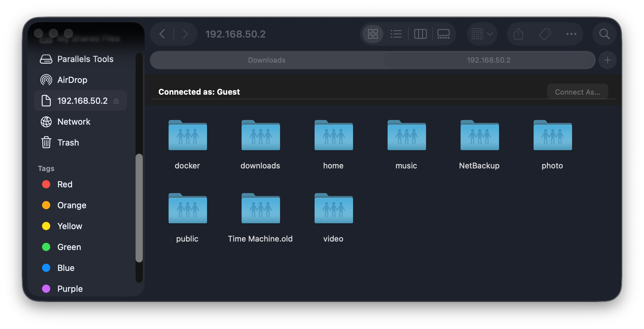This screenshot has height=329, width=644.
Task: Click the NetBackup folder name label
Action: tap(479, 166)
